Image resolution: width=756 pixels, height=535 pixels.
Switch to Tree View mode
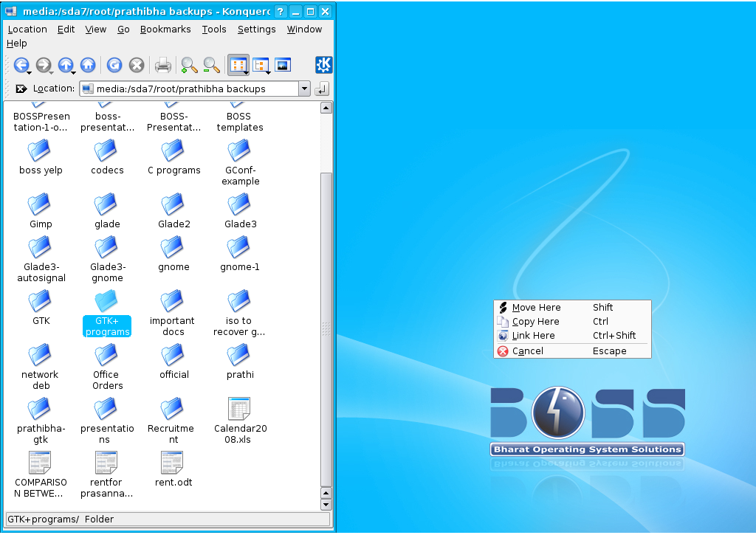(260, 65)
